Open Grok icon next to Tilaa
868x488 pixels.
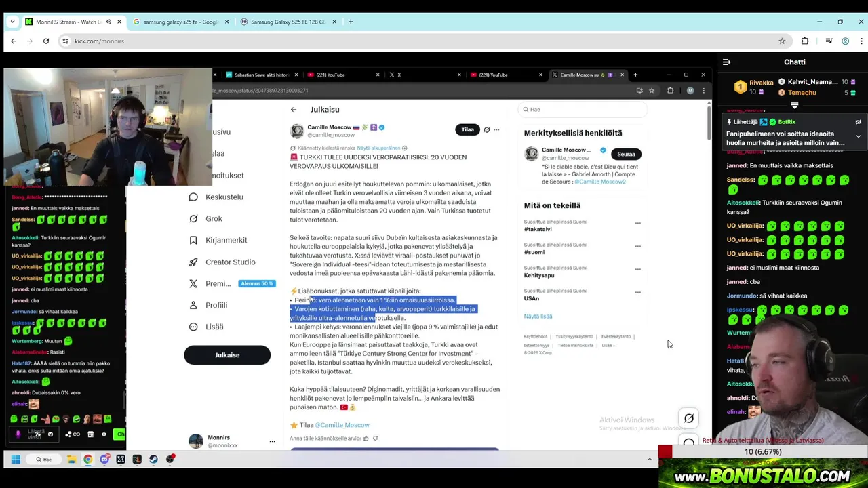pyautogui.click(x=486, y=129)
